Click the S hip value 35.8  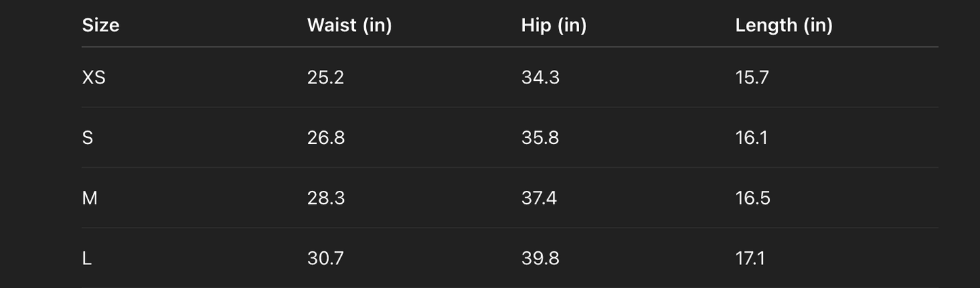click(x=540, y=138)
